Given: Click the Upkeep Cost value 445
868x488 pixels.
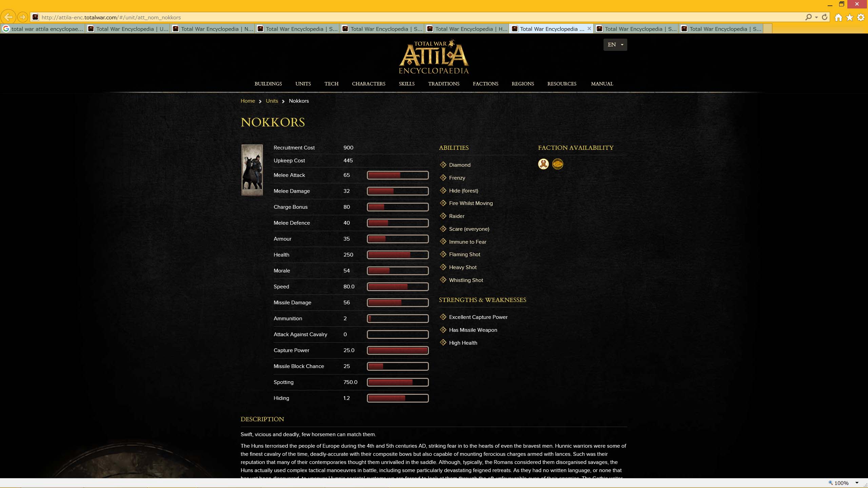Looking at the screenshot, I should 348,161.
